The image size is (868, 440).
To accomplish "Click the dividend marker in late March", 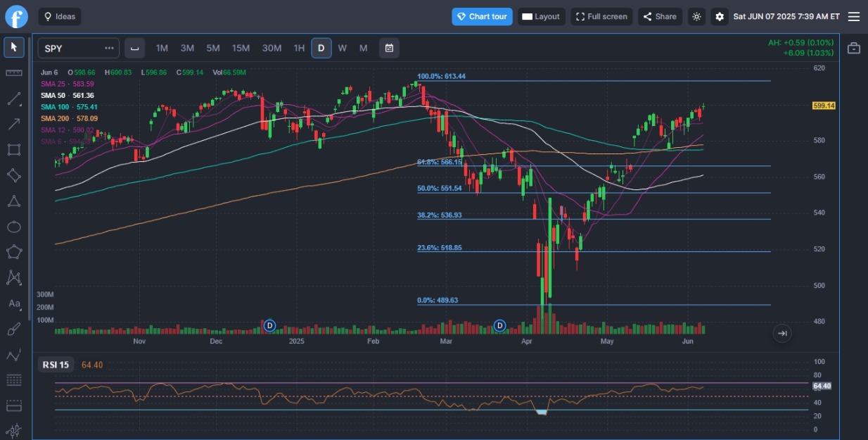I will click(500, 326).
